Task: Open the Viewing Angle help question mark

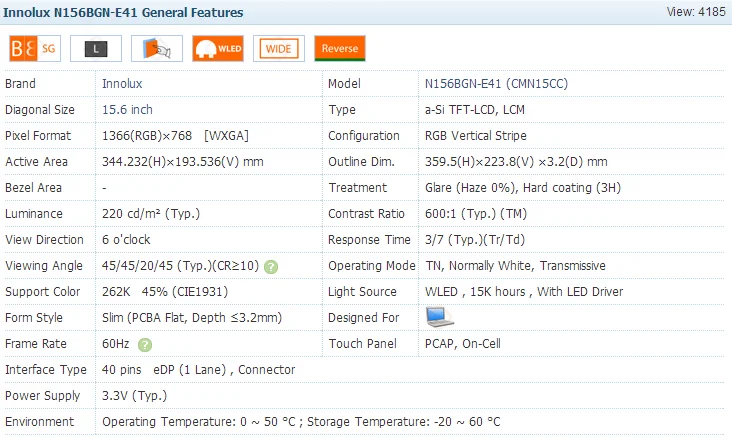Action: click(271, 267)
